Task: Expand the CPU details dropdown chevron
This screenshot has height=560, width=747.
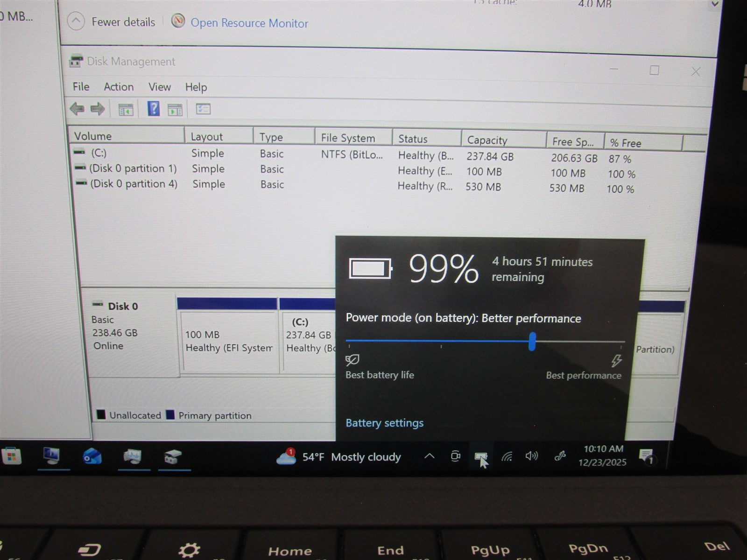Action: (714, 5)
